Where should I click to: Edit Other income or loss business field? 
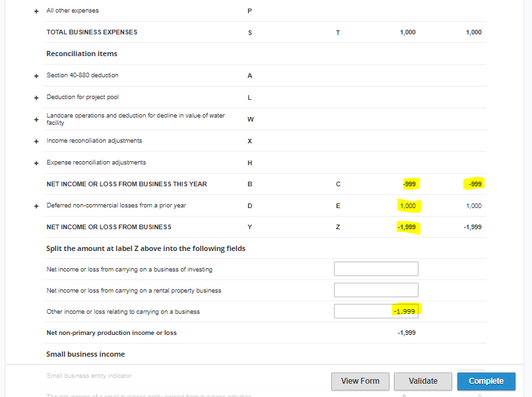point(376,311)
